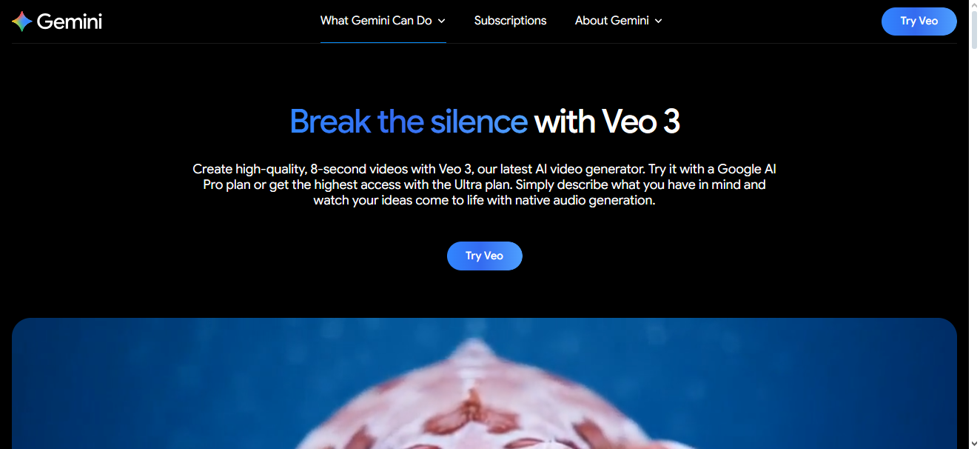Expand chevron beside What Gemini Can Do
The height and width of the screenshot is (449, 980).
(442, 21)
